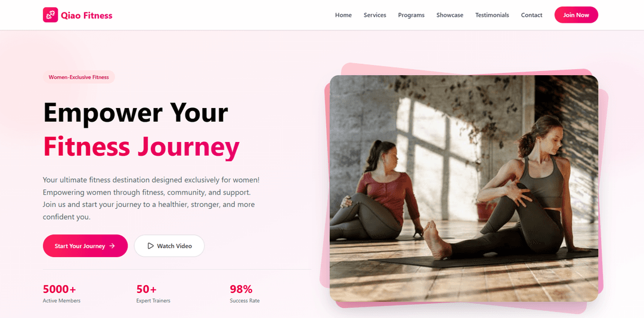Click the 50+ Expert Trainers stat
The width and height of the screenshot is (644, 318).
coord(153,294)
